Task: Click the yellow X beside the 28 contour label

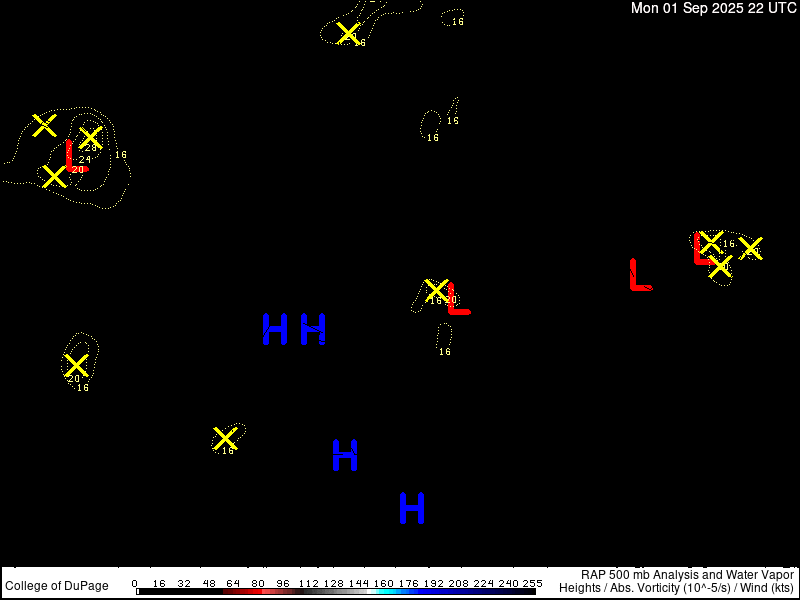Action: pos(91,137)
